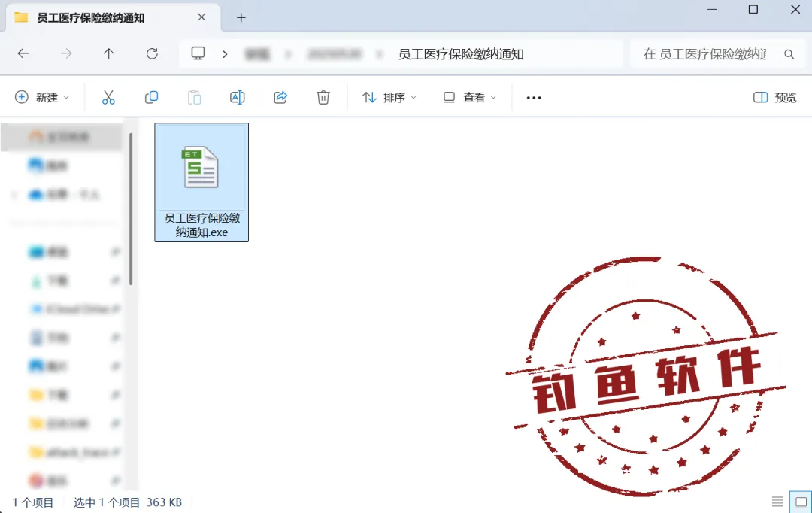Viewport: 812px width, 513px height.
Task: Refresh the current folder
Action: 152,53
